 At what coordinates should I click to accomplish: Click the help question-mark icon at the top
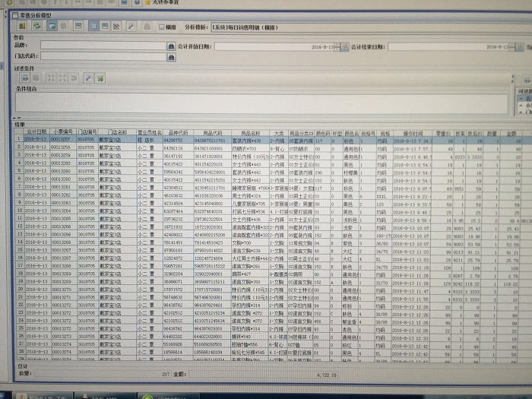click(x=147, y=27)
